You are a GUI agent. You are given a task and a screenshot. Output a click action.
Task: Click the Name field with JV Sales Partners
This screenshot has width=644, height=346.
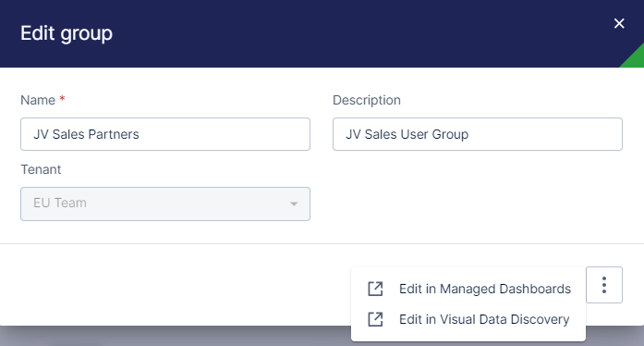(165, 134)
